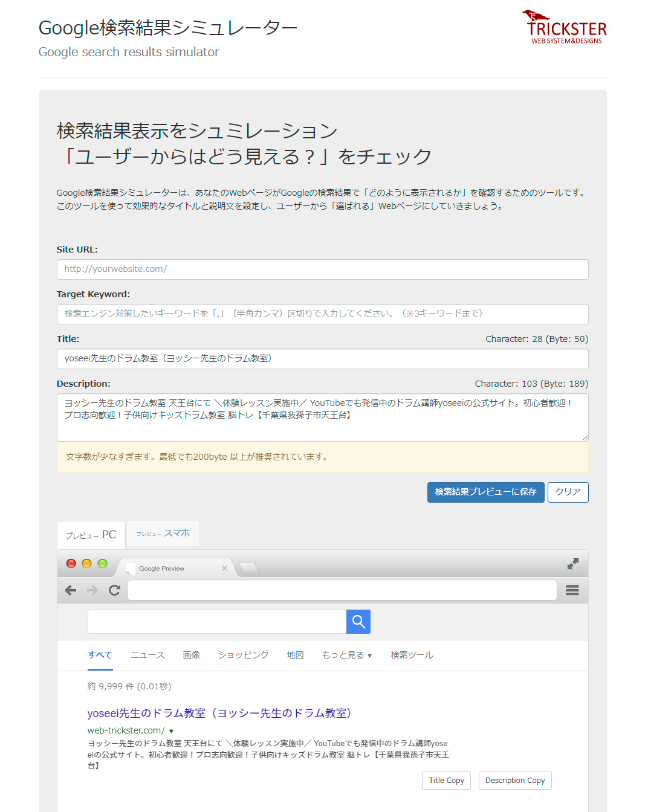645x812 pixels.
Task: Click the browser back arrow icon
Action: point(71,590)
